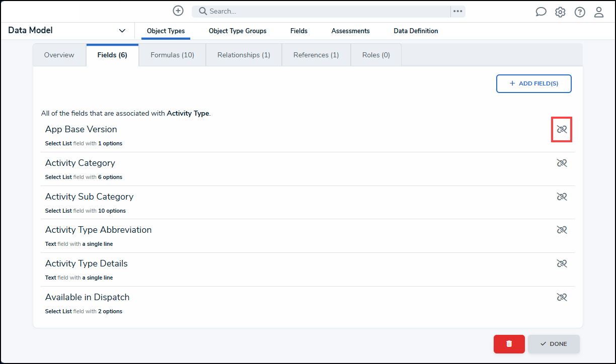Viewport: 616px width, 364px height.
Task: Unlink the Activity Type Details field
Action: (562, 263)
